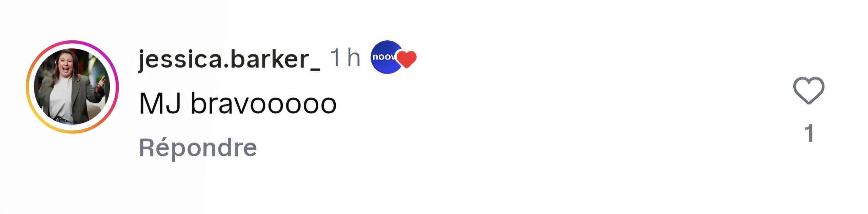Open jessica.barker_ profile picture

(72, 87)
